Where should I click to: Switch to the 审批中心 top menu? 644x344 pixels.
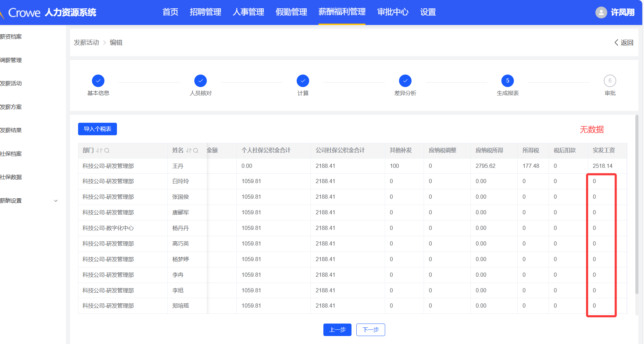pyautogui.click(x=393, y=12)
